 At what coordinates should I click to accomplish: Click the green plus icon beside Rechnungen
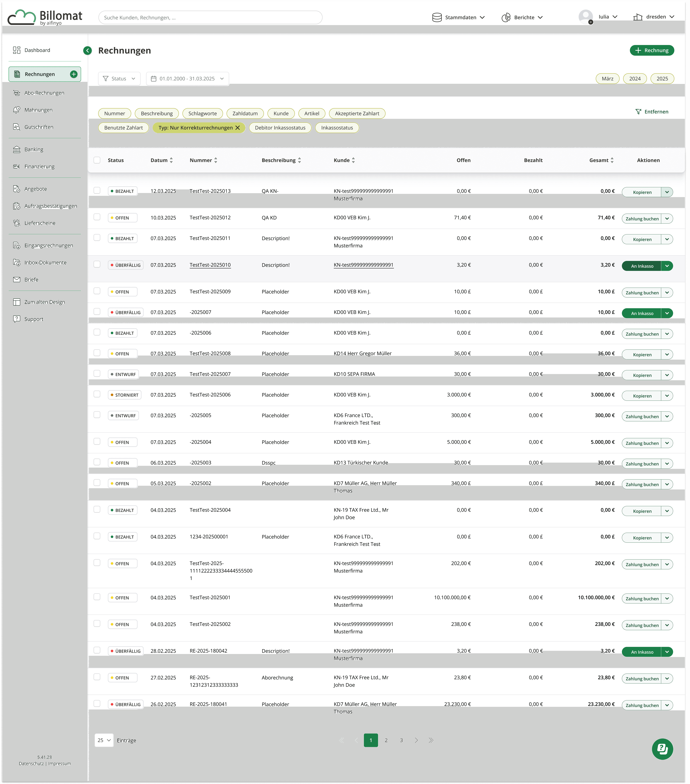74,74
